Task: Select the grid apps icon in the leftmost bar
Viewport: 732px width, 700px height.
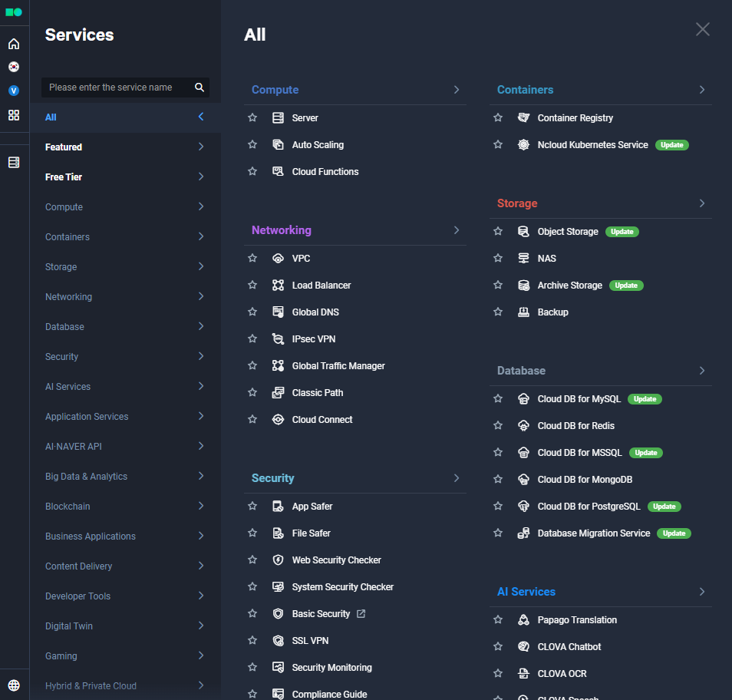Action: 14,116
